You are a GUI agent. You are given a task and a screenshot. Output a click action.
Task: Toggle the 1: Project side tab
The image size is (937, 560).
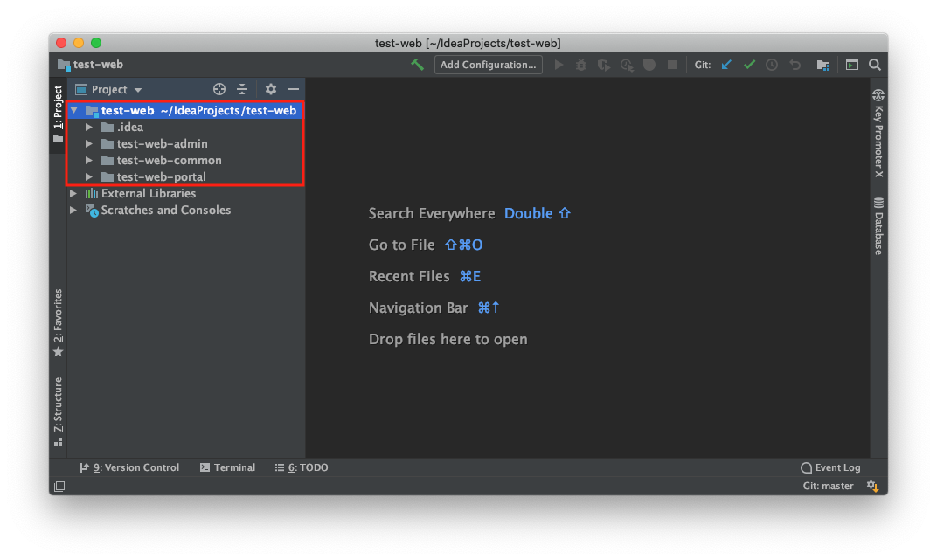pyautogui.click(x=58, y=114)
